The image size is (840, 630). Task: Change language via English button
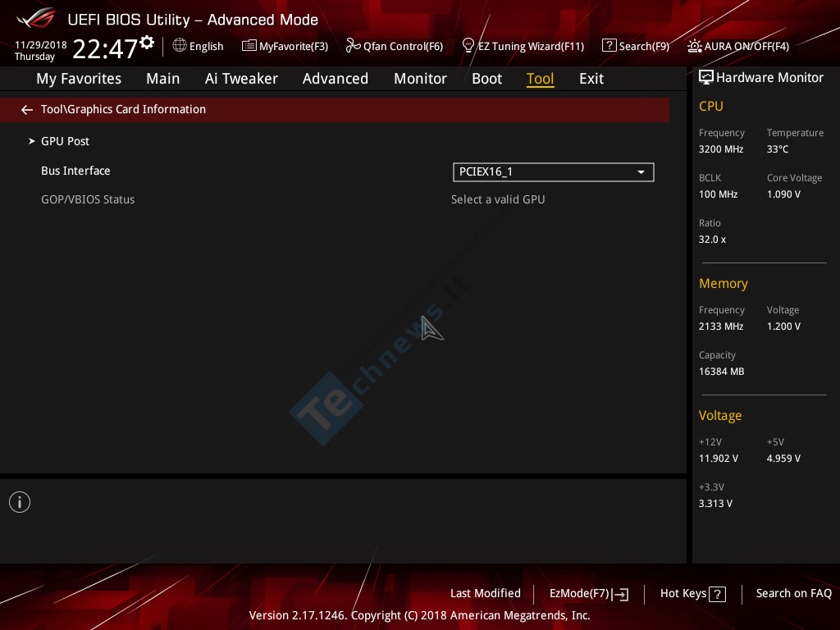pyautogui.click(x=199, y=46)
